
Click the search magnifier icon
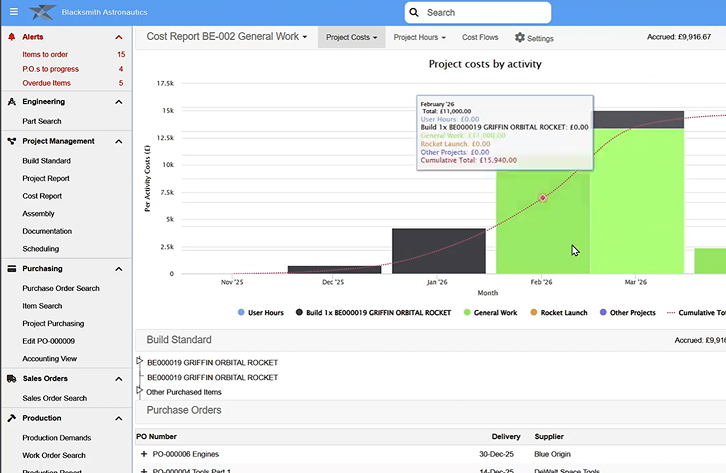tap(414, 12)
